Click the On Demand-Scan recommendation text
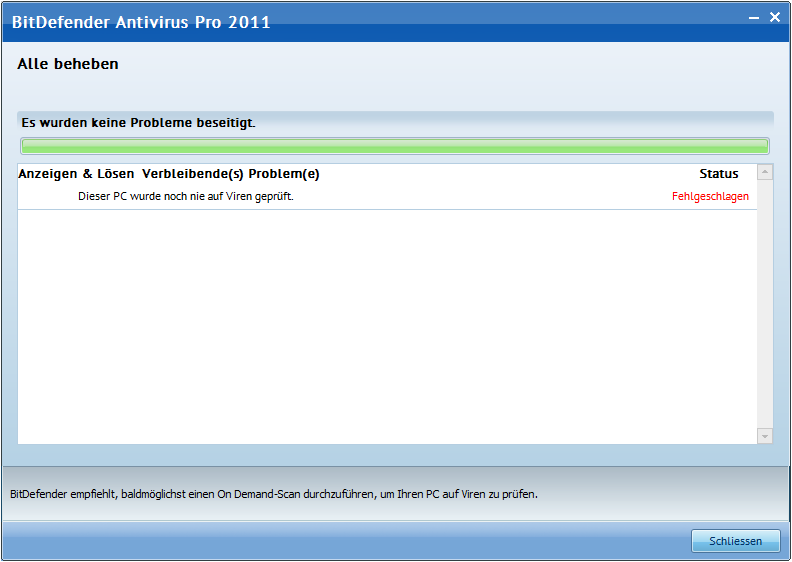The image size is (792, 562). 274,494
